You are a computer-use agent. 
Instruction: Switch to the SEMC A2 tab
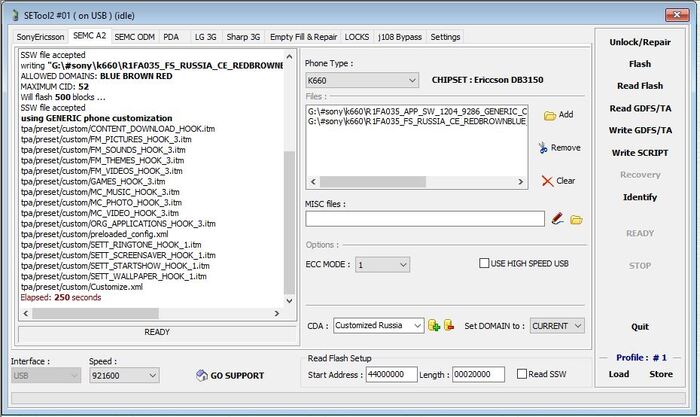pos(89,36)
